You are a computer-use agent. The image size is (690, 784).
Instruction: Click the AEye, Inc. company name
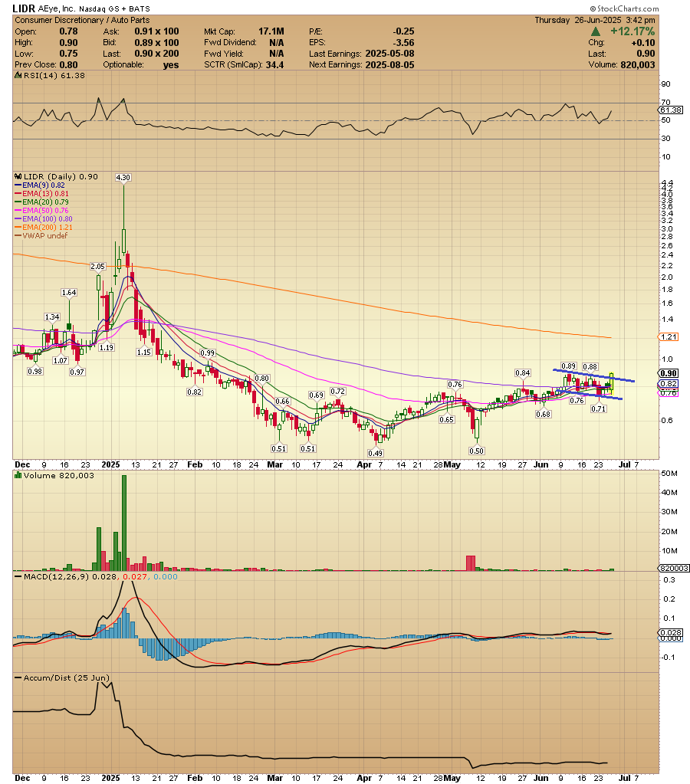57,8
